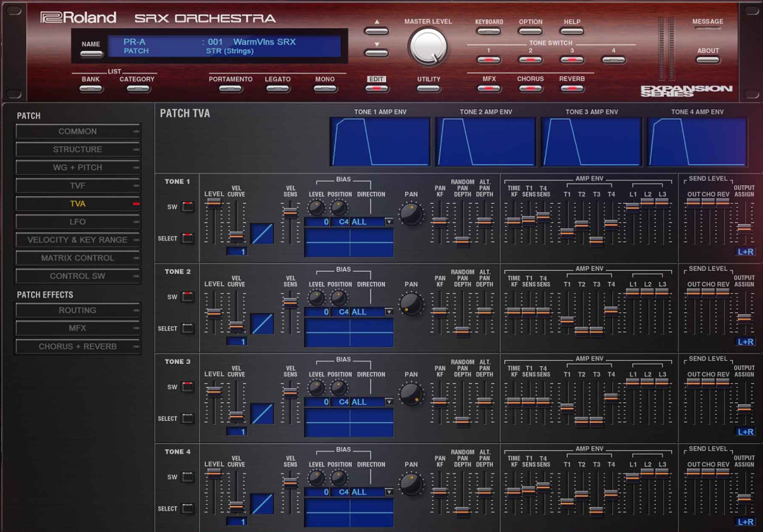Click the Tone 2 Pan knob

pyautogui.click(x=411, y=303)
